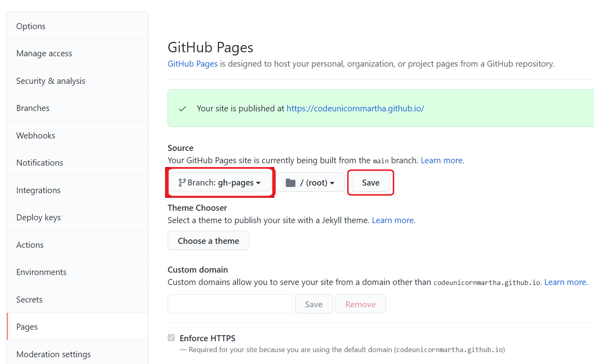Select Security & analysis in sidebar
594x364 pixels.
coord(51,81)
